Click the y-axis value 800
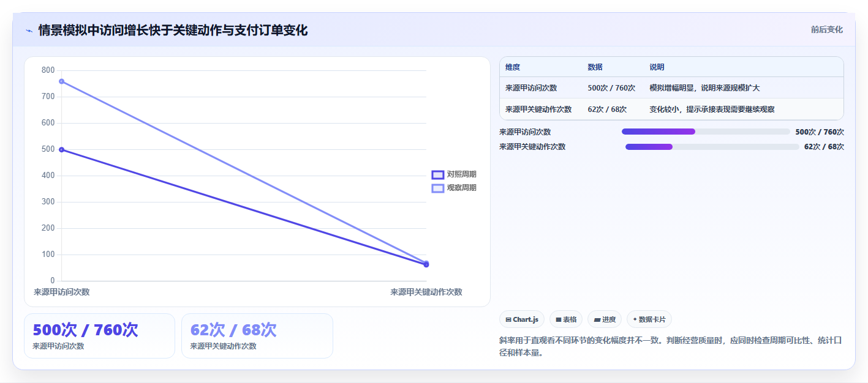Image resolution: width=868 pixels, height=383 pixels. pos(48,70)
